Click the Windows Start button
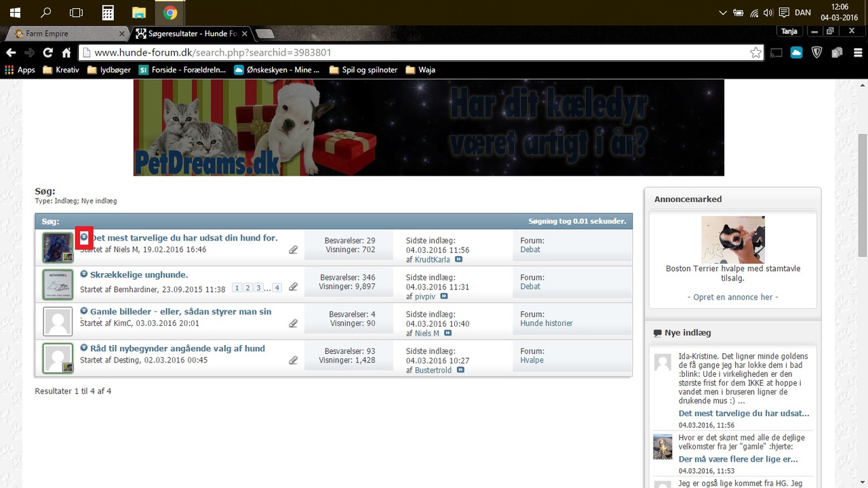Viewport: 868px width, 488px height. point(14,12)
